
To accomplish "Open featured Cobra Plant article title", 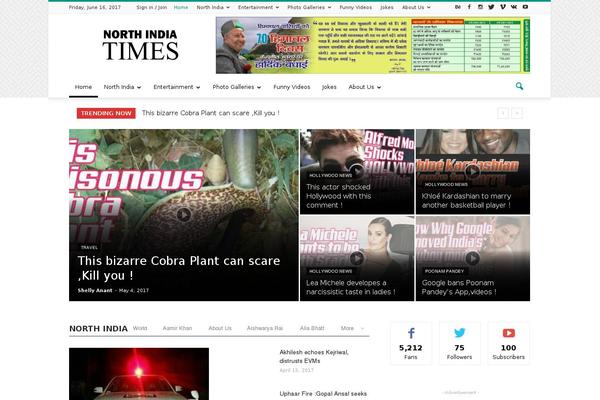I will pos(179,268).
